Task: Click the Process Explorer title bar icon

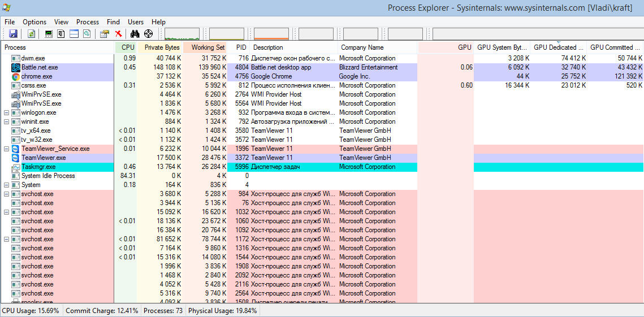Action: click(x=6, y=7)
